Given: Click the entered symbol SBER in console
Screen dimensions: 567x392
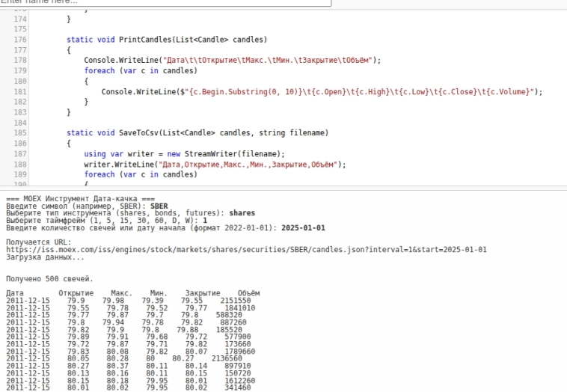Looking at the screenshot, I should pyautogui.click(x=159, y=206).
